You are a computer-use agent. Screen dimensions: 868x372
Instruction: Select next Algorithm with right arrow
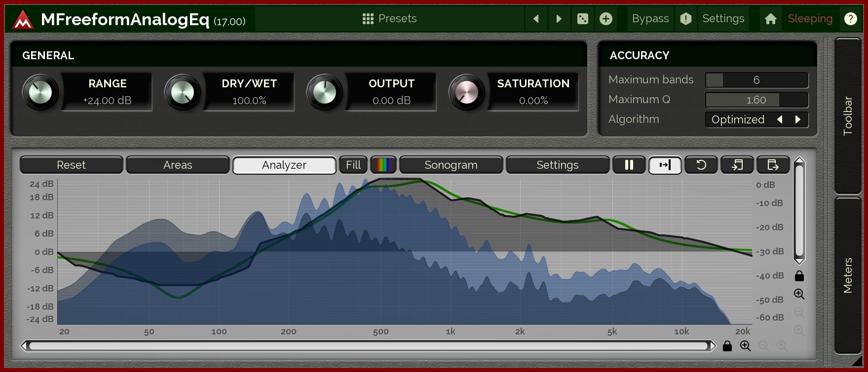click(x=797, y=119)
